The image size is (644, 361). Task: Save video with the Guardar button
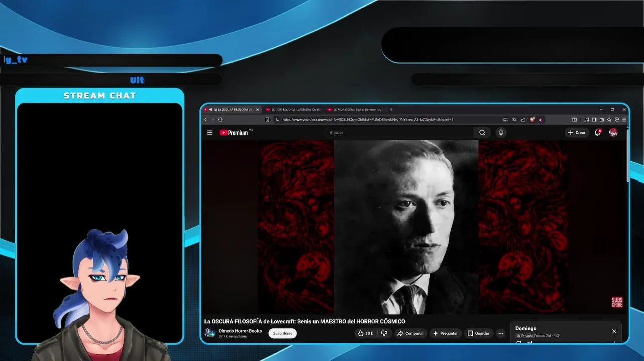478,333
